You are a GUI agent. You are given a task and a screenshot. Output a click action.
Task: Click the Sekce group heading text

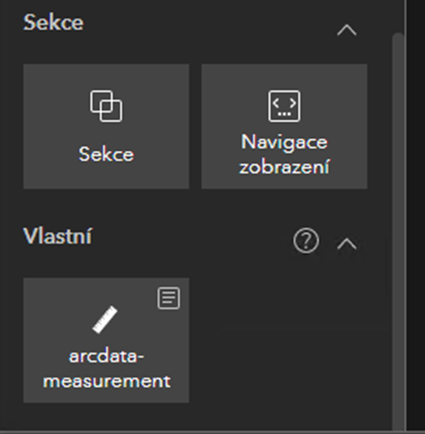(53, 22)
